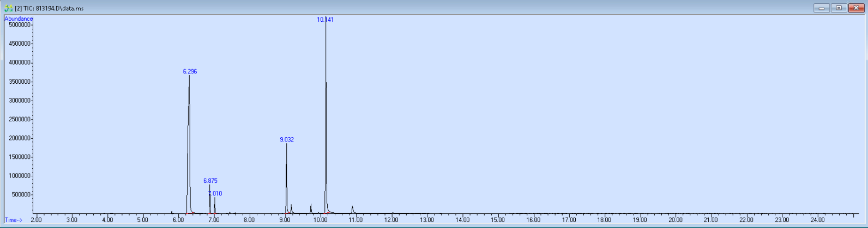868x228 pixels.
Task: Click the 7.010 peak label
Action: click(215, 194)
